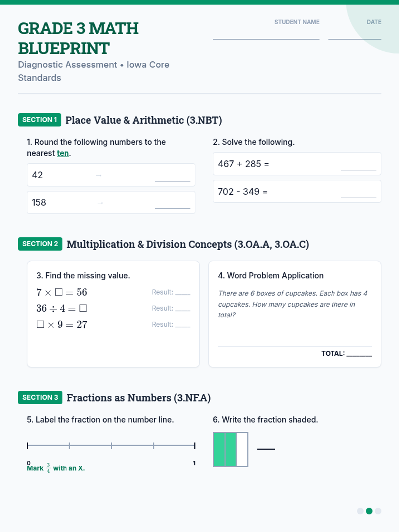Click the middle tick on the number line
The height and width of the screenshot is (532, 399).
[x=111, y=446]
